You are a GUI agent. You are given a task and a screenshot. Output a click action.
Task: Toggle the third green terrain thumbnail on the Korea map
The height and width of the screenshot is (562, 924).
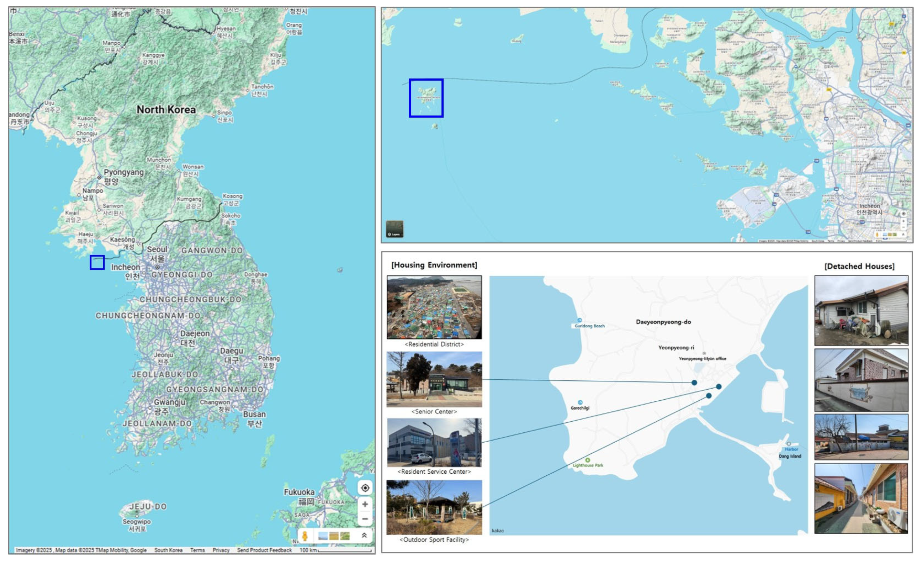(345, 536)
